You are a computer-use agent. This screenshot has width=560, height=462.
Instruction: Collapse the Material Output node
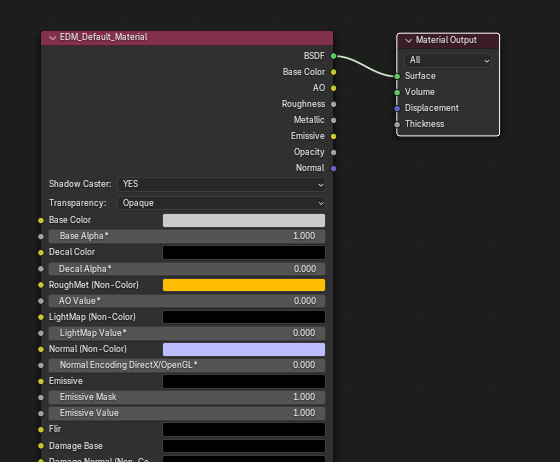pyautogui.click(x=409, y=40)
